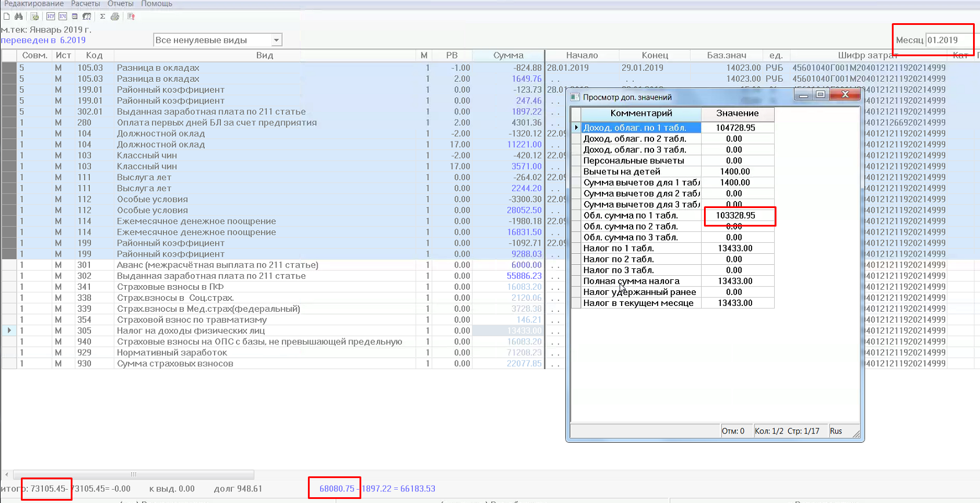Open the Редактирование menu
Image resolution: width=980 pixels, height=503 pixels.
click(34, 3)
